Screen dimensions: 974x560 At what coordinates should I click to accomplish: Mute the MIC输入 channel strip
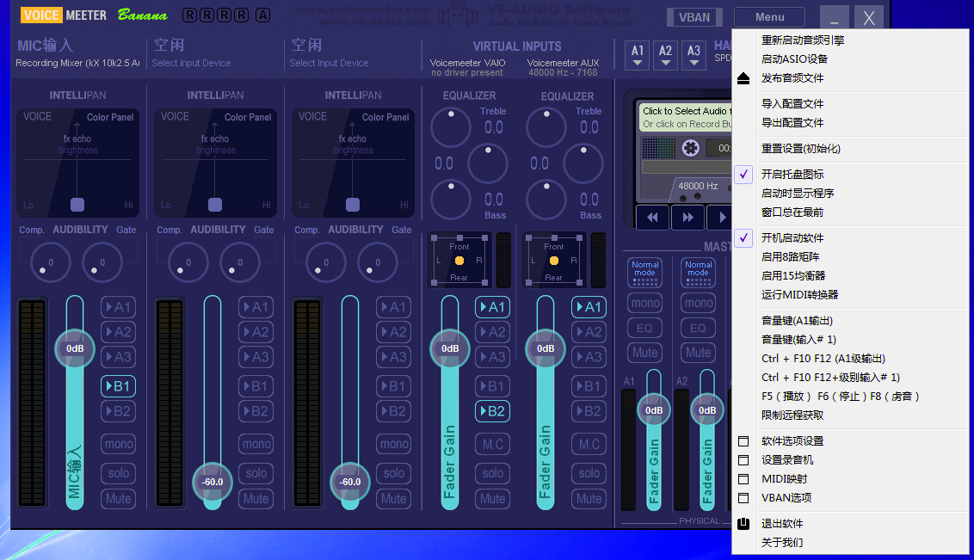pyautogui.click(x=119, y=498)
